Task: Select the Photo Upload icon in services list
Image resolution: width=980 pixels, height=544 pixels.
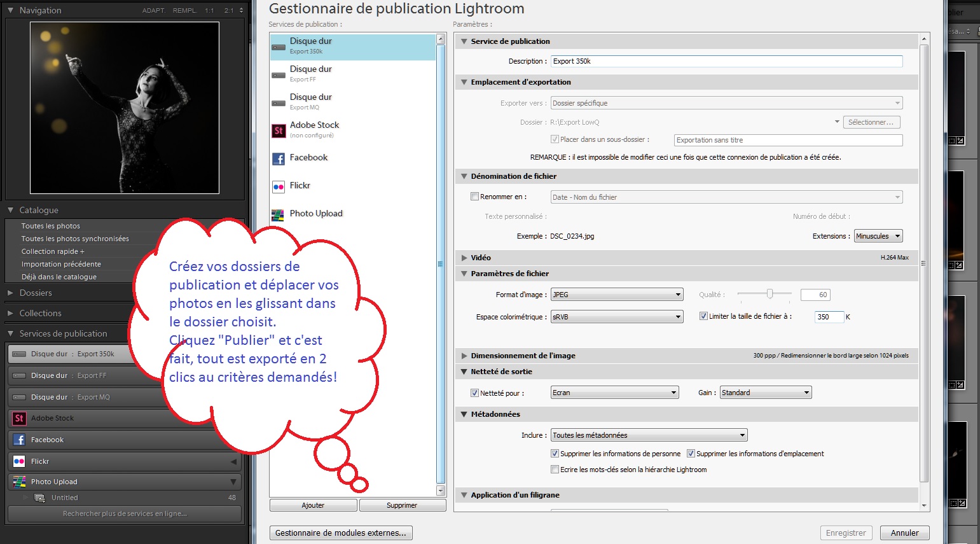Action: coord(278,214)
